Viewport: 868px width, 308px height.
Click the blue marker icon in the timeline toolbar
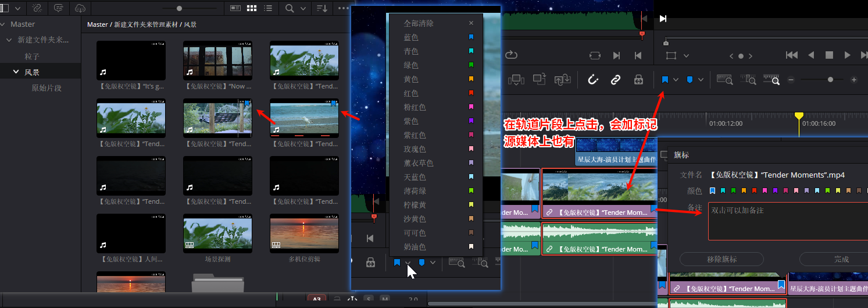[690, 80]
